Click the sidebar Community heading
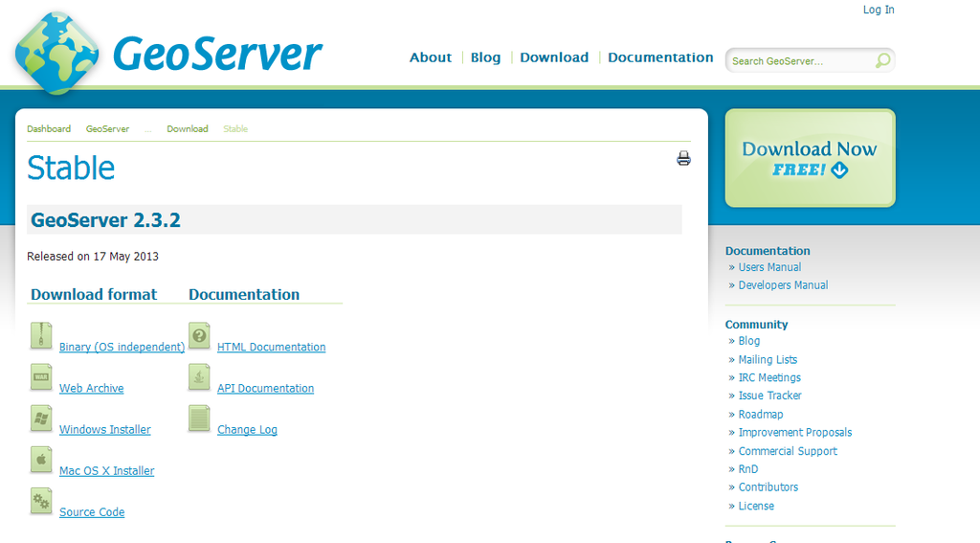 [x=756, y=325]
